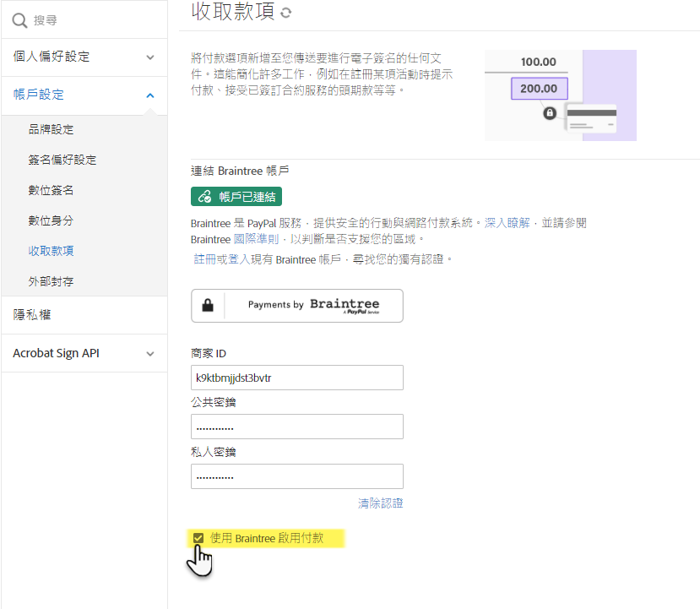700x609 pixels.
Task: Open 個人偏好設定 section label
Action: pos(52,57)
